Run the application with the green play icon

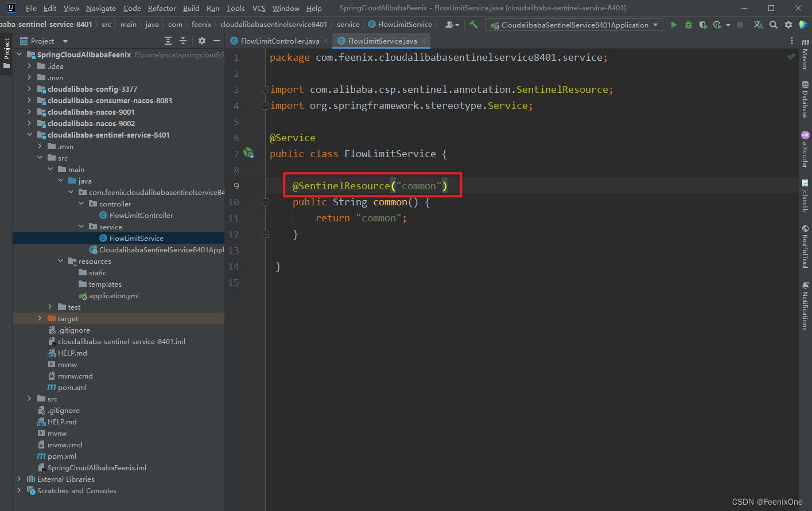(674, 25)
